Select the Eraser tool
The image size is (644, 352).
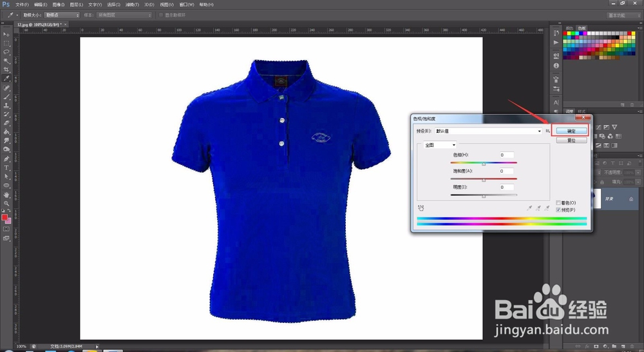tap(6, 123)
